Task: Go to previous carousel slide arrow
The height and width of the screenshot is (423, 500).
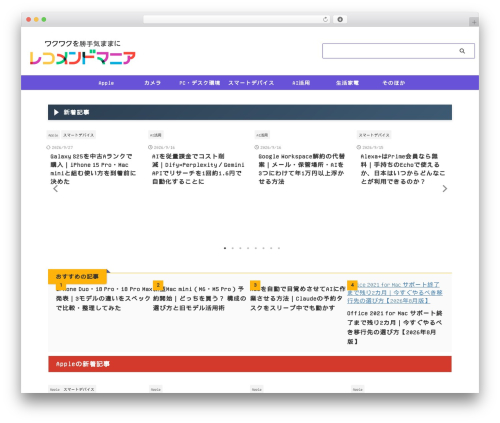Action: point(55,189)
